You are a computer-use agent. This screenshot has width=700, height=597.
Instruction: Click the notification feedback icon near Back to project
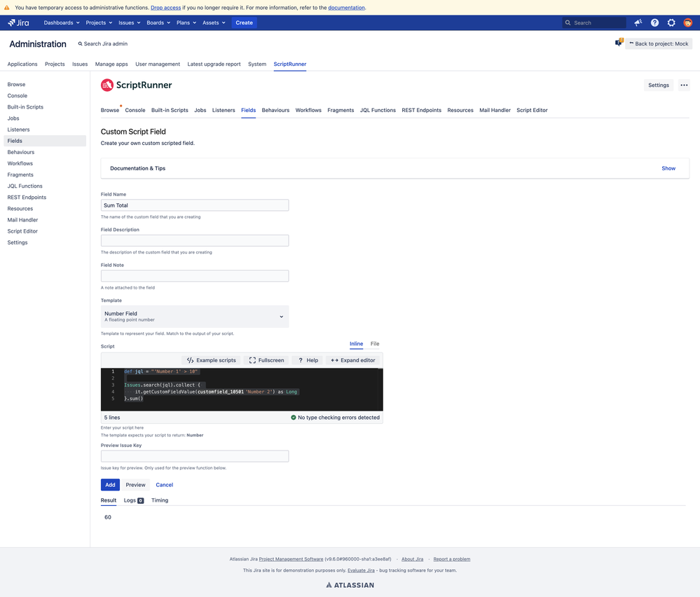pyautogui.click(x=619, y=43)
